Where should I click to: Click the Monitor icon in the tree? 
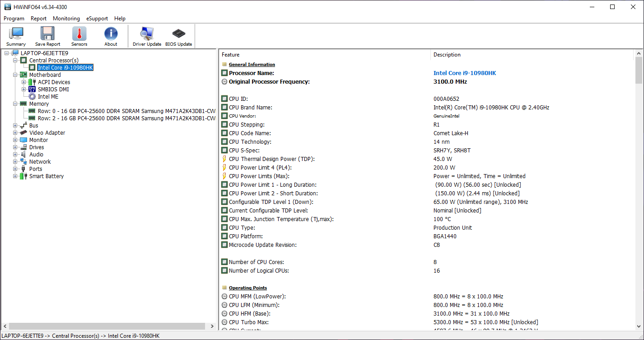[24, 140]
